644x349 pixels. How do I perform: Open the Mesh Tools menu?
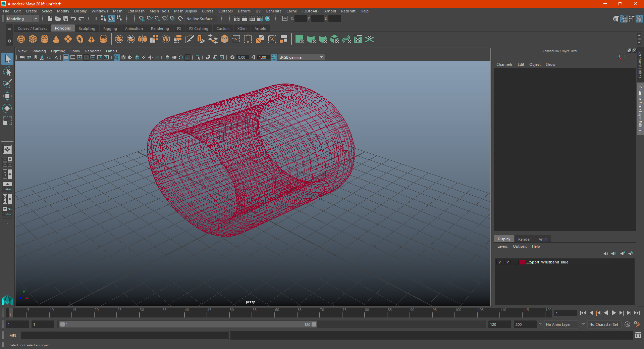(159, 11)
